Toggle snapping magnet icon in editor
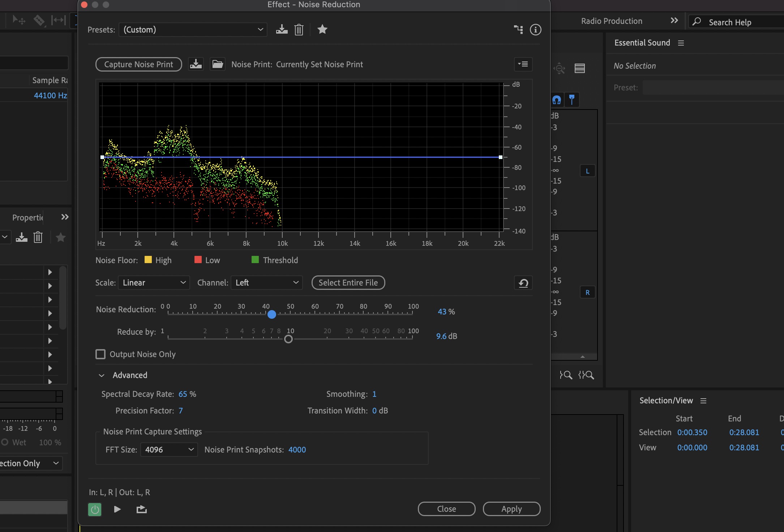Viewport: 784px width, 532px height. click(x=557, y=100)
